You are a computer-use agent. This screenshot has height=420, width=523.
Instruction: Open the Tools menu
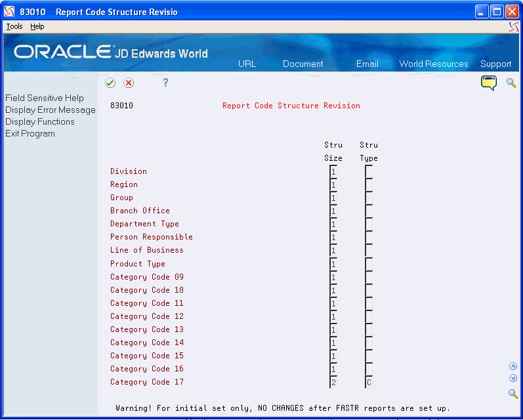click(14, 26)
